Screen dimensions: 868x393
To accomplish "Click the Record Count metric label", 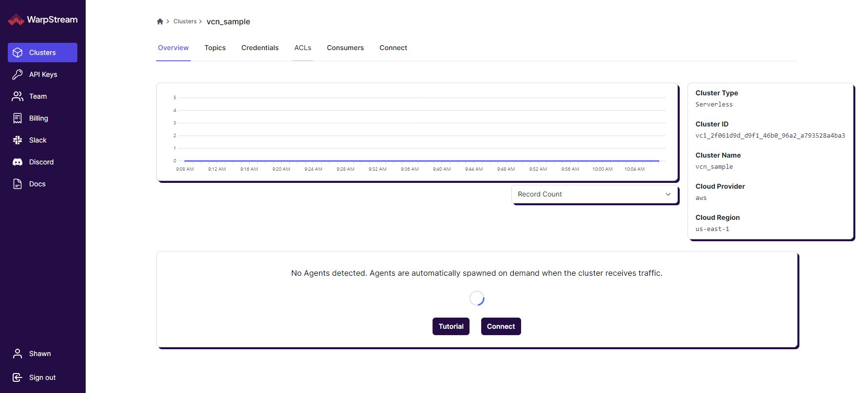I will pyautogui.click(x=540, y=194).
